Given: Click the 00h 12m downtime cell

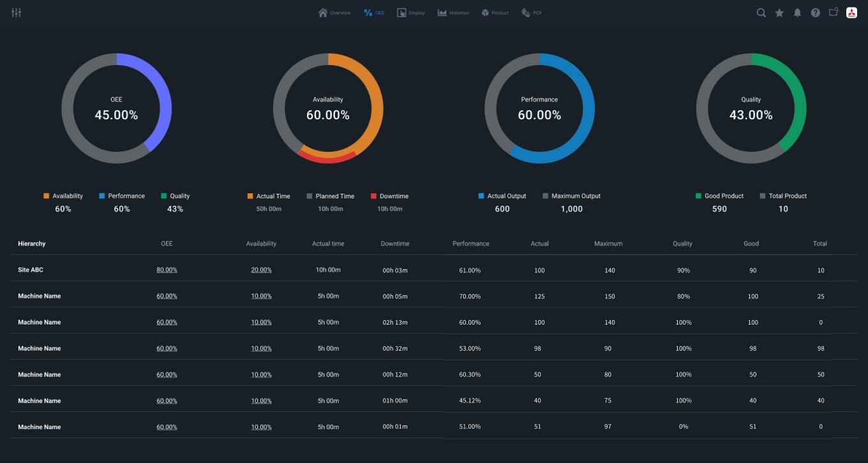Looking at the screenshot, I should [395, 375].
